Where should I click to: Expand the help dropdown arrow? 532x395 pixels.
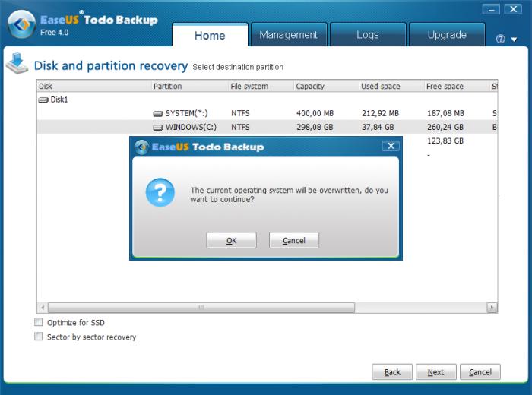pyautogui.click(x=514, y=39)
